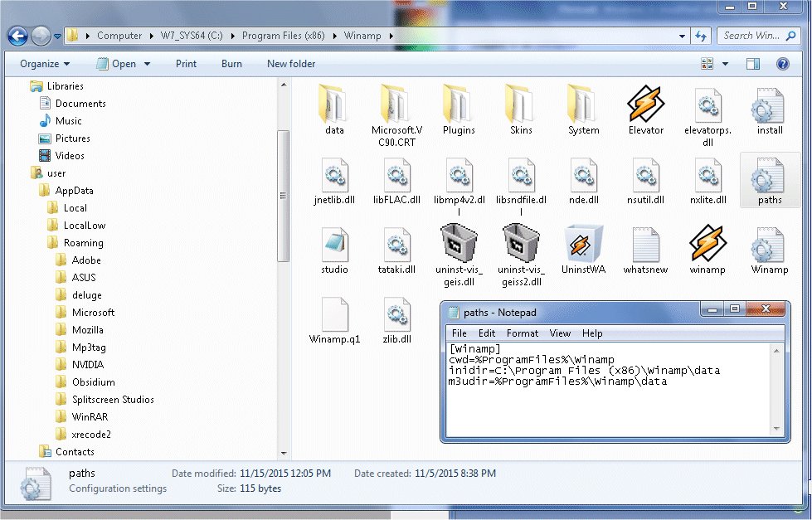
Task: Refresh the Winamp folder view
Action: (701, 36)
